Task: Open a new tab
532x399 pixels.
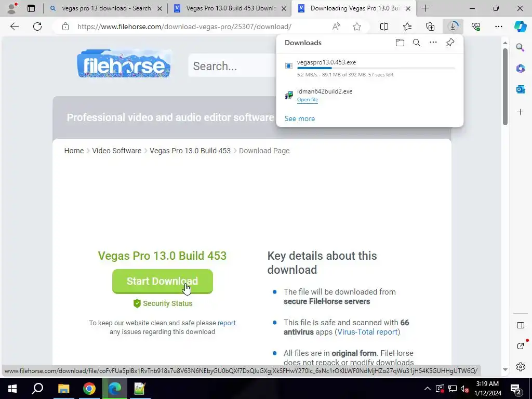Action: [x=425, y=8]
